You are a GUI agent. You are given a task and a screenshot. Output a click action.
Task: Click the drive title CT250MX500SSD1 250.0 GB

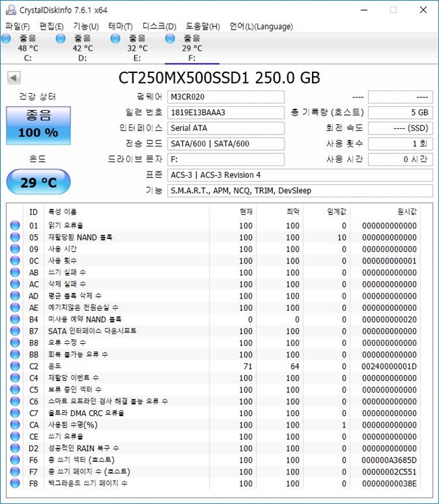(219, 78)
